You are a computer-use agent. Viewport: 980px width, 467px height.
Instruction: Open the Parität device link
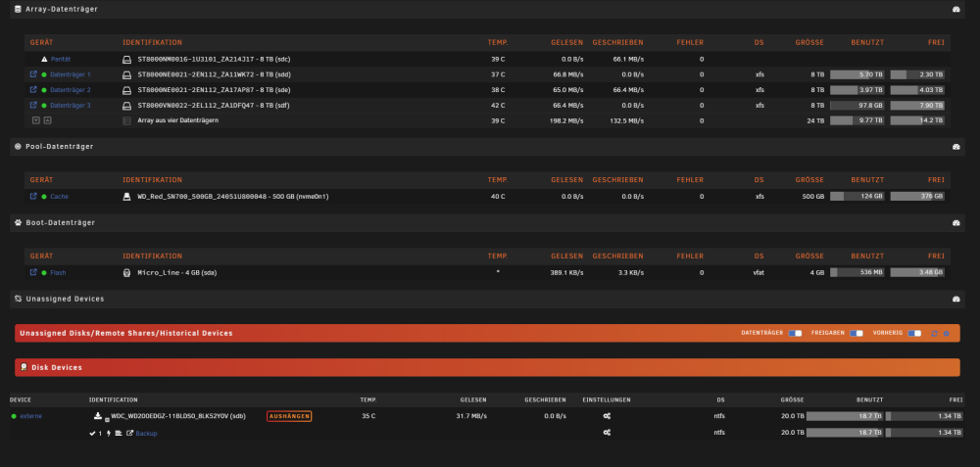(x=61, y=60)
